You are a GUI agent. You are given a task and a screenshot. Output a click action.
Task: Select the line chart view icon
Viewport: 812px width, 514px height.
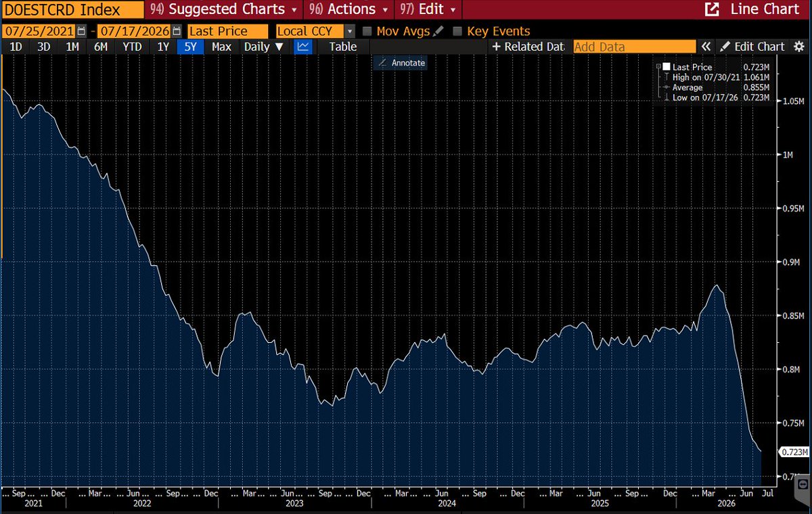pyautogui.click(x=303, y=47)
